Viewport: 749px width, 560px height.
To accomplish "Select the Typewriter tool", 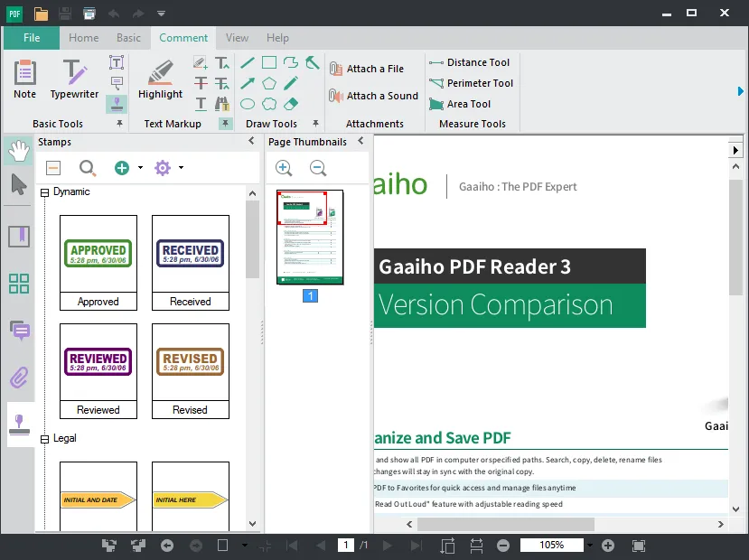I will click(x=73, y=78).
